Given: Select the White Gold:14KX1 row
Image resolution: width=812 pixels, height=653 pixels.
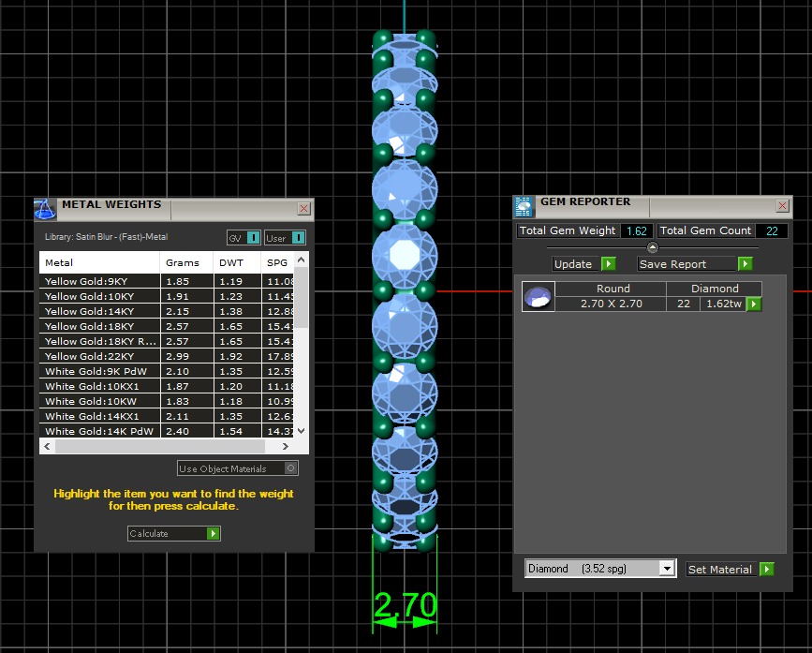Looking at the screenshot, I should pos(167,416).
